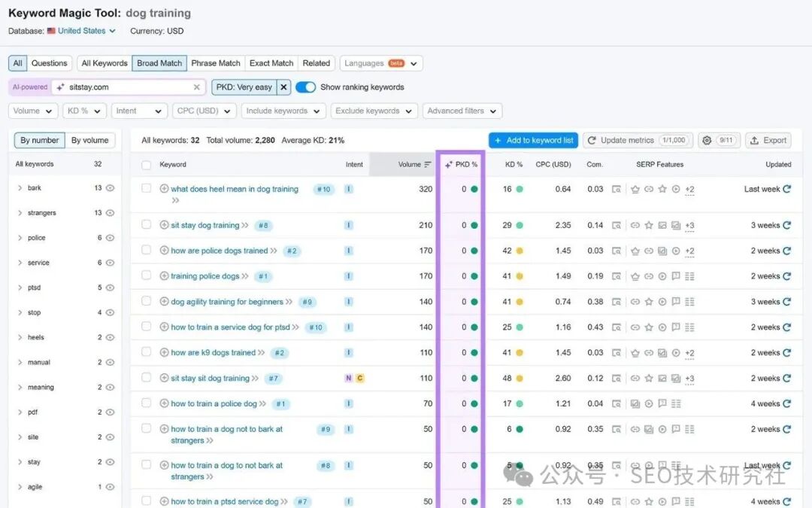The image size is (812, 508).
Task: Open the Intent filter dropdown
Action: click(x=139, y=111)
